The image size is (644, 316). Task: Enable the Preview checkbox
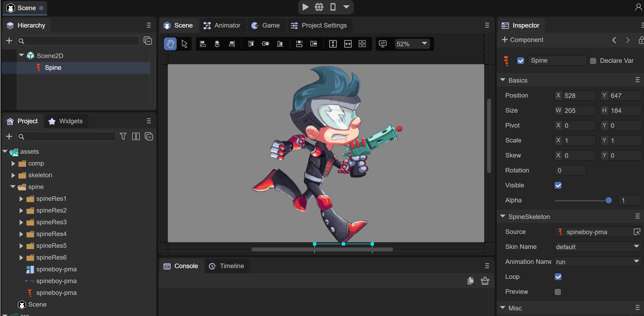click(558, 292)
